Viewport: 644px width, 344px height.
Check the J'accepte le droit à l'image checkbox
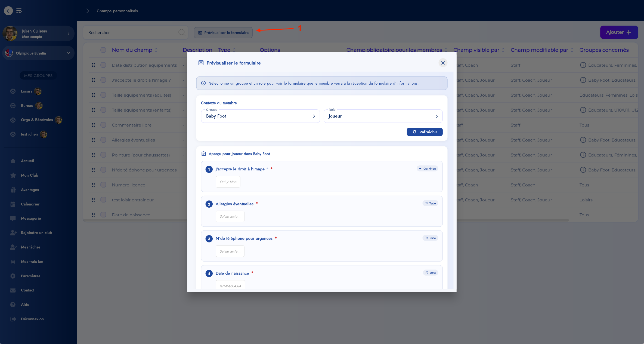click(103, 80)
